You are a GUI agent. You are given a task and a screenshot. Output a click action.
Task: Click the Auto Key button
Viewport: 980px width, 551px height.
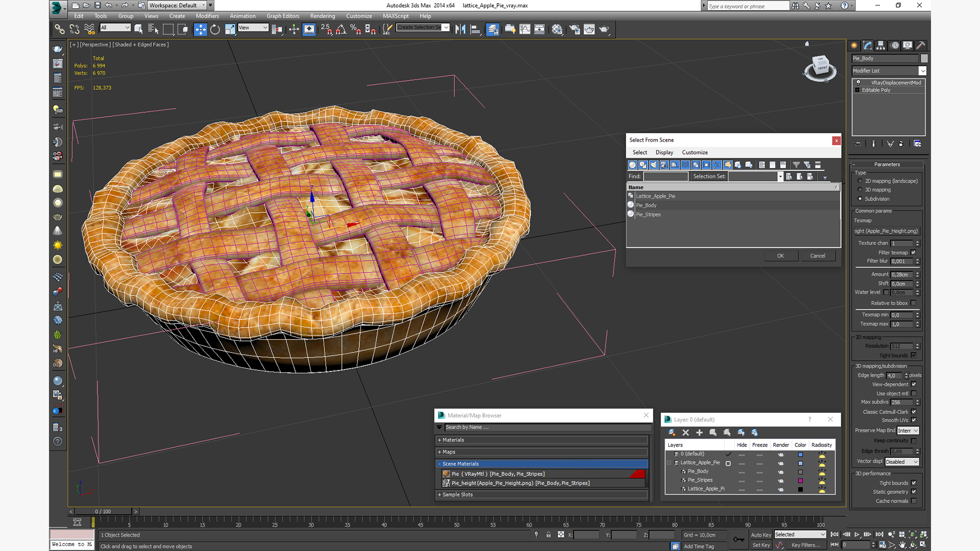(x=761, y=535)
